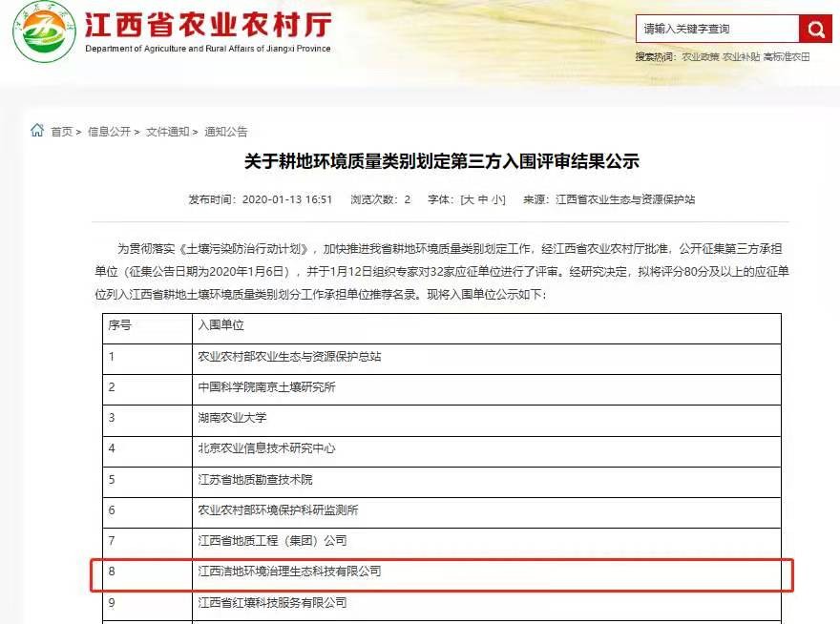Click the red search magnifier icon
The height and width of the screenshot is (624, 840).
pyautogui.click(x=816, y=29)
